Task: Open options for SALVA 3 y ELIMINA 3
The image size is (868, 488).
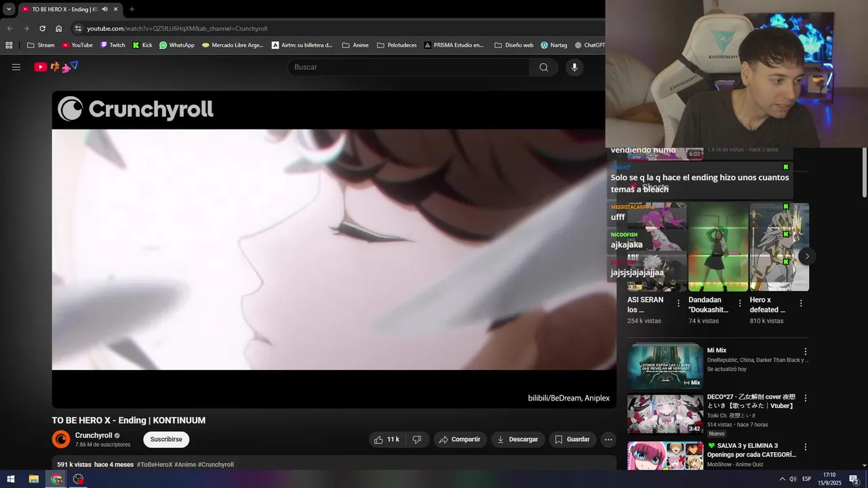Action: 806,447
